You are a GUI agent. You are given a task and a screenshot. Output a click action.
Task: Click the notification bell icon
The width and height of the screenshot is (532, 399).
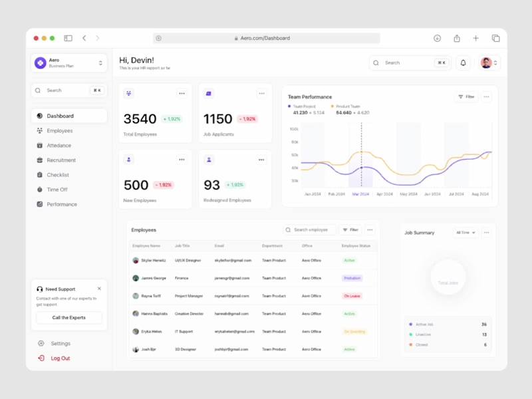(x=464, y=63)
